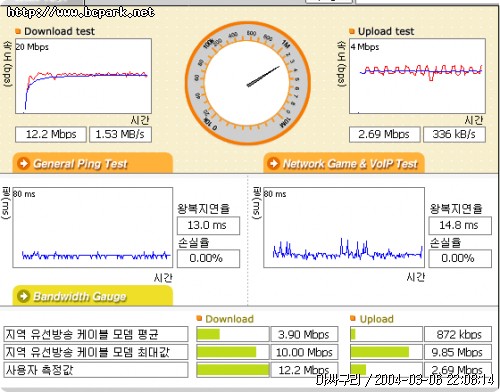Click the 9.85 Mbps upload bar

[x=386, y=352]
